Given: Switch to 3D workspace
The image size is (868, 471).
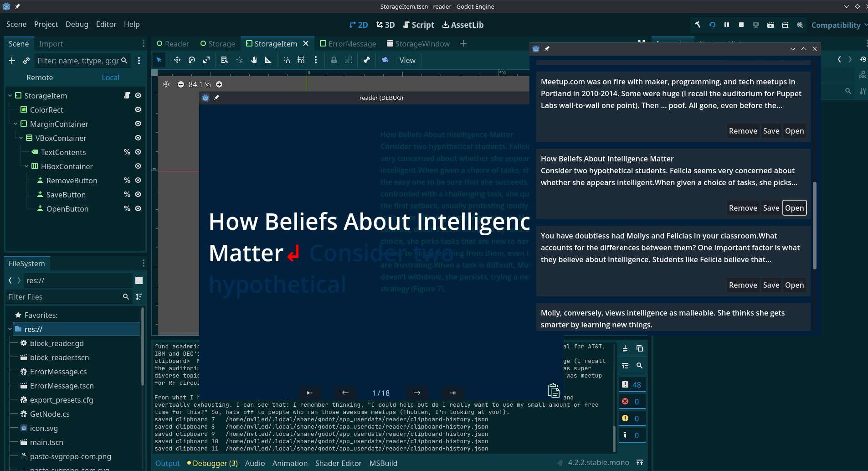Looking at the screenshot, I should (385, 25).
